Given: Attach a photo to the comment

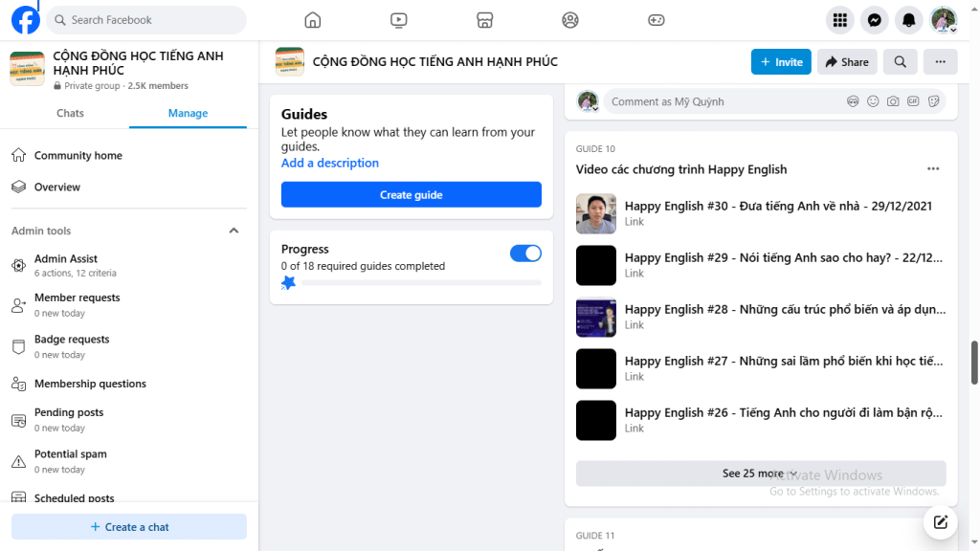Looking at the screenshot, I should click(894, 100).
